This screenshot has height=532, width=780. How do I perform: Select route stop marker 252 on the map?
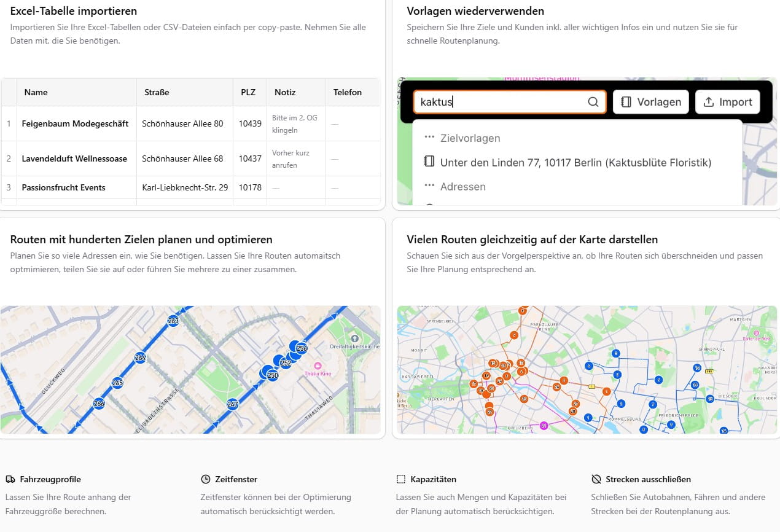[286, 362]
